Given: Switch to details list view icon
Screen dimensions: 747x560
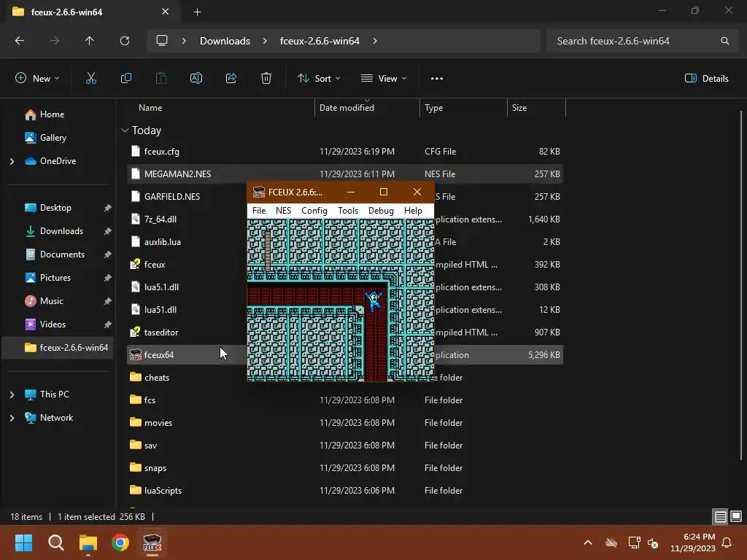Looking at the screenshot, I should [720, 516].
